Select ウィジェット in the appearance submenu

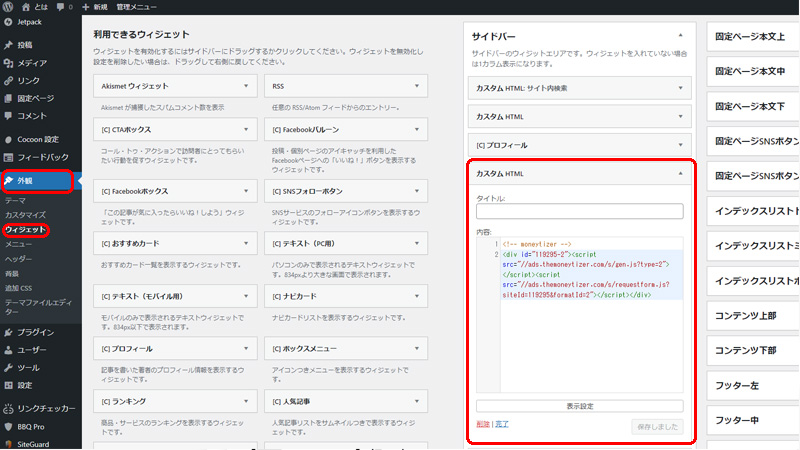point(24,230)
